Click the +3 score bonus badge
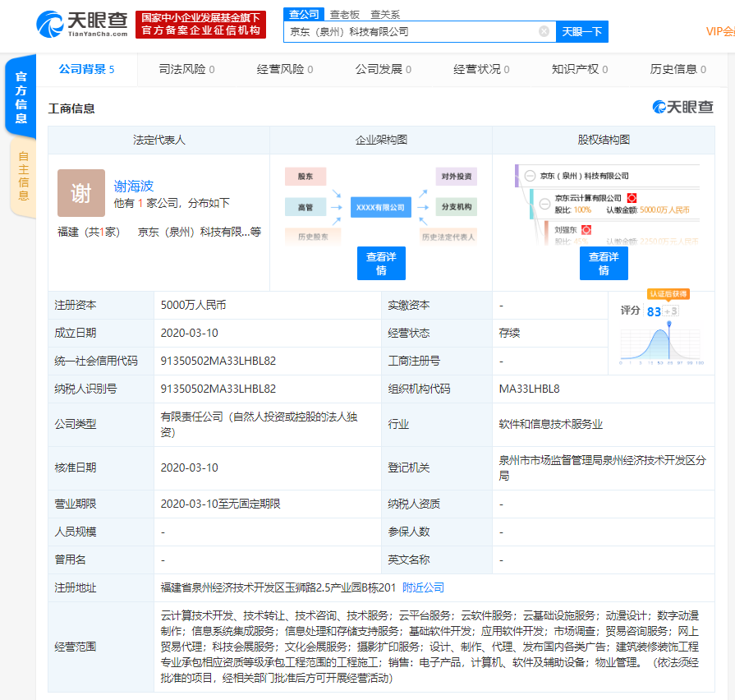This screenshot has width=735, height=700. point(672,311)
